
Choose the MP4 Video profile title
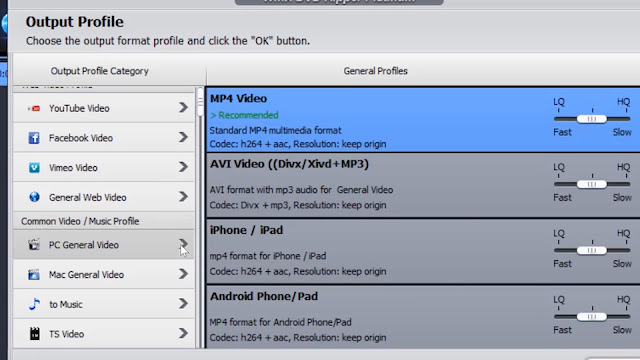[x=238, y=98]
